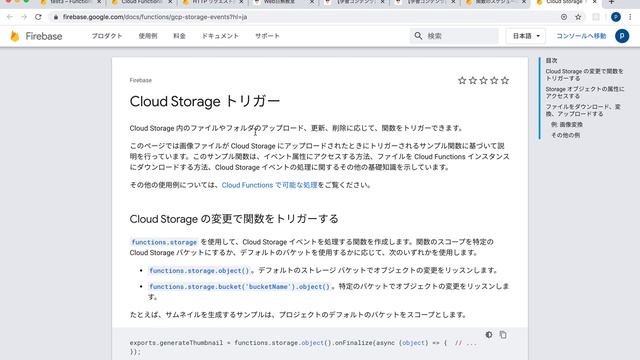Rate the page three stars
The height and width of the screenshot is (360, 640).
[483, 80]
